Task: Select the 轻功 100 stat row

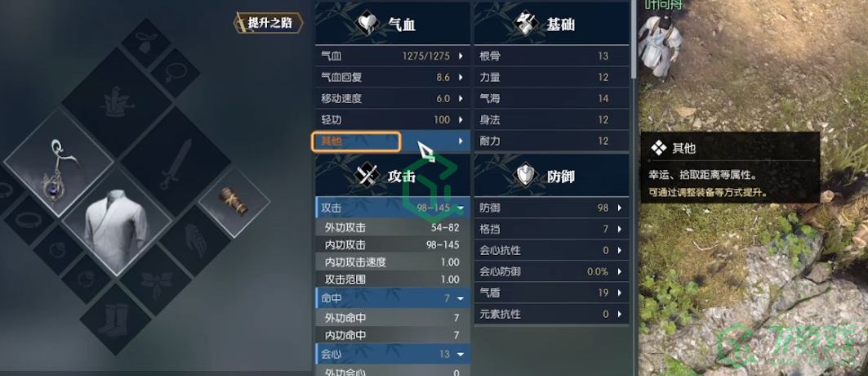Action: click(x=393, y=119)
